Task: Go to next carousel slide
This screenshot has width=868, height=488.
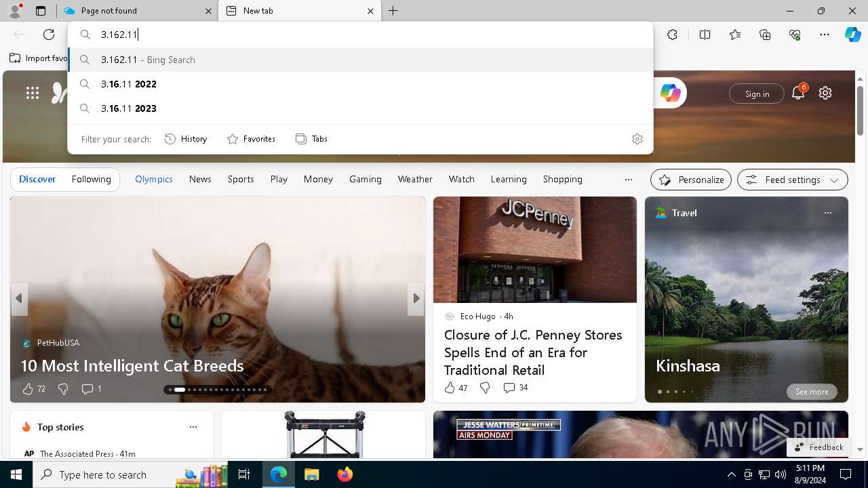Action: [416, 298]
